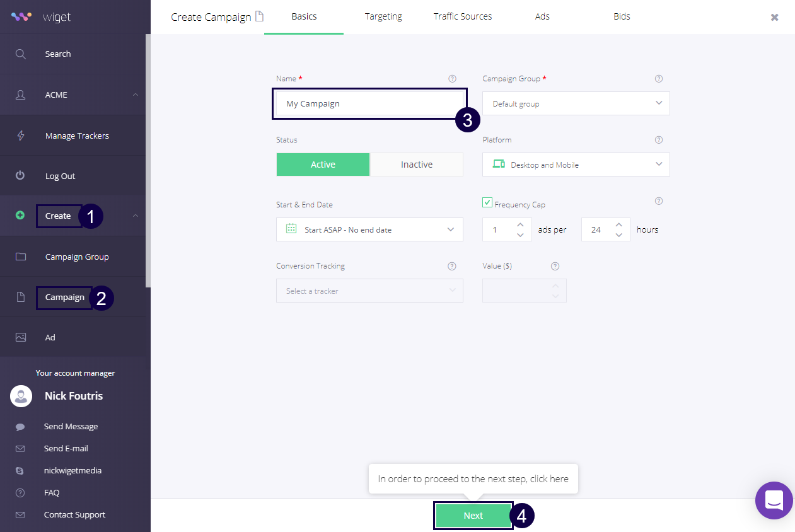The width and height of the screenshot is (795, 532).
Task: Switch to the Targeting tab
Action: 383,16
